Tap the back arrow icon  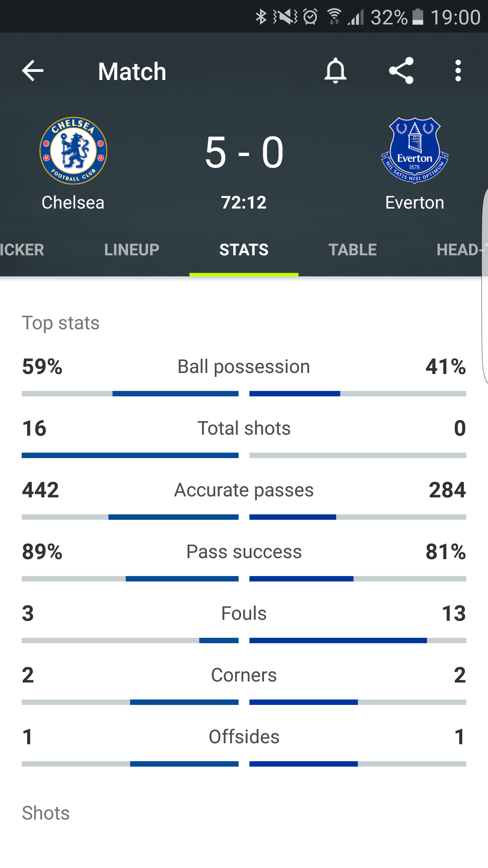(x=33, y=71)
